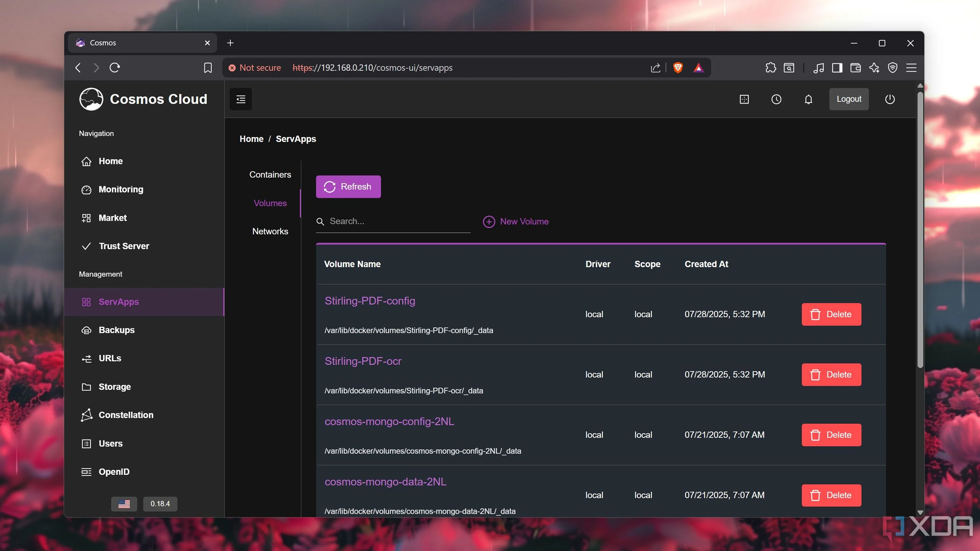980x551 pixels.
Task: Open Stirling-PDF-config volume link
Action: pyautogui.click(x=370, y=301)
